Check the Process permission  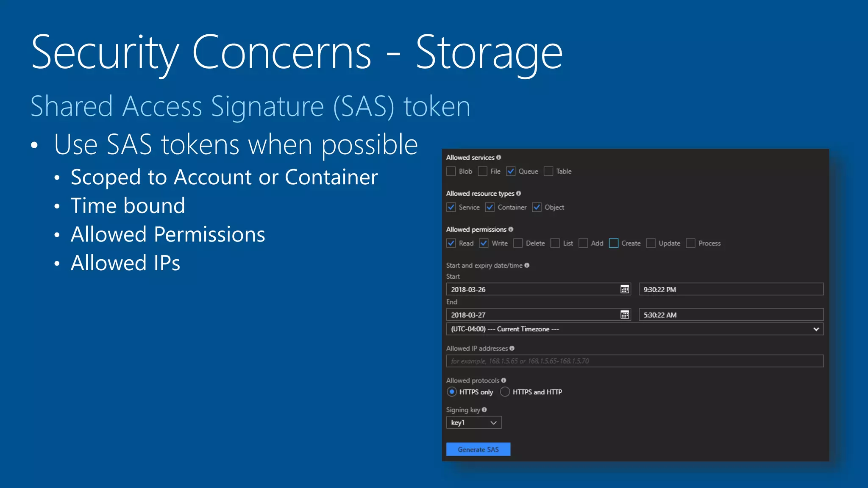click(x=691, y=243)
